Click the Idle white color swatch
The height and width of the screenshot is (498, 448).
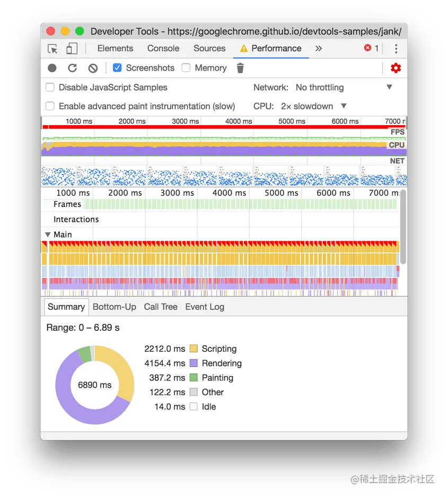[x=194, y=407]
